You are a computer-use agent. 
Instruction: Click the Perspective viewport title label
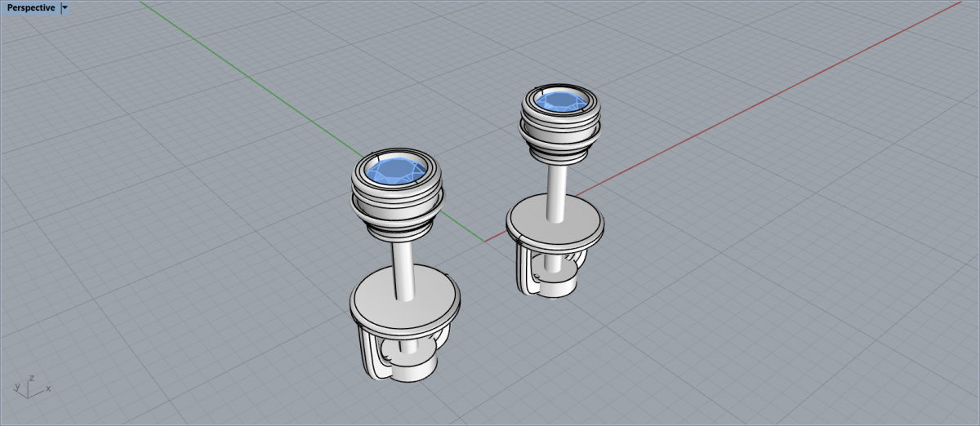pyautogui.click(x=31, y=7)
